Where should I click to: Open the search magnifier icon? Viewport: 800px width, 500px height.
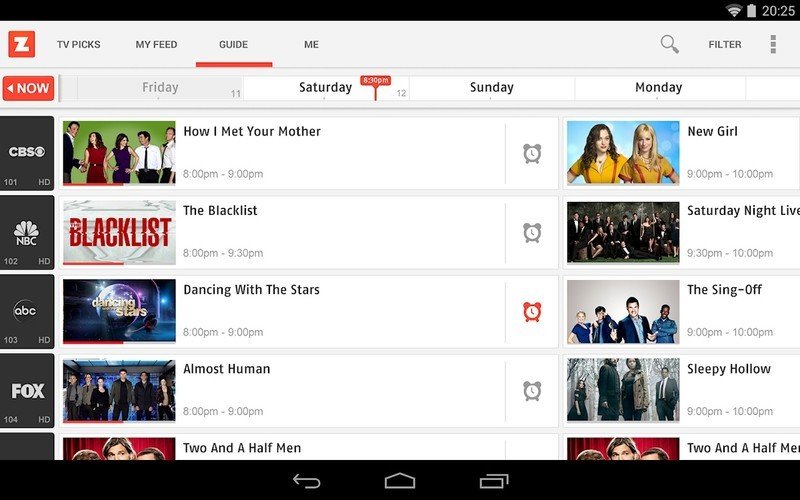tap(669, 44)
